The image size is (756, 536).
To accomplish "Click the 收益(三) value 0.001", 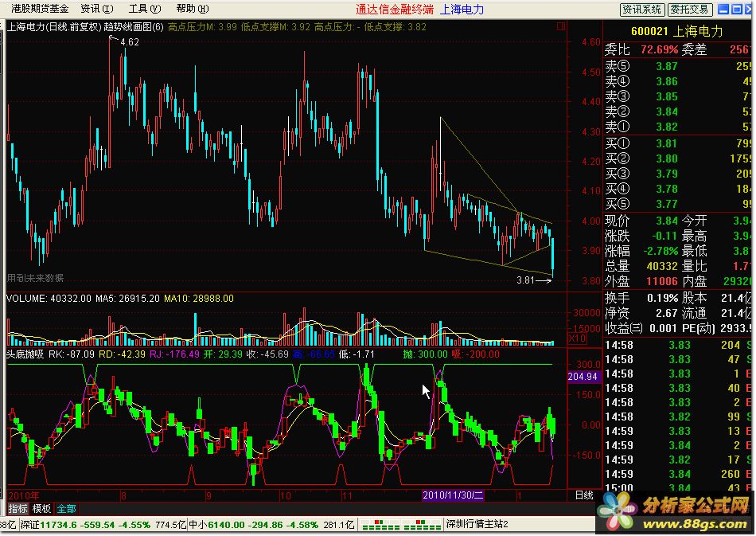I will [x=664, y=328].
